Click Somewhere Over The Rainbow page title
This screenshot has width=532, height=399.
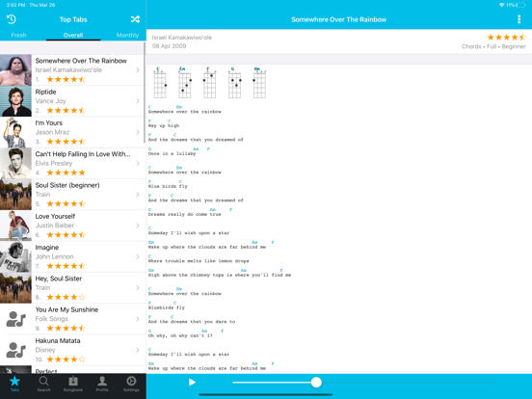(x=339, y=19)
